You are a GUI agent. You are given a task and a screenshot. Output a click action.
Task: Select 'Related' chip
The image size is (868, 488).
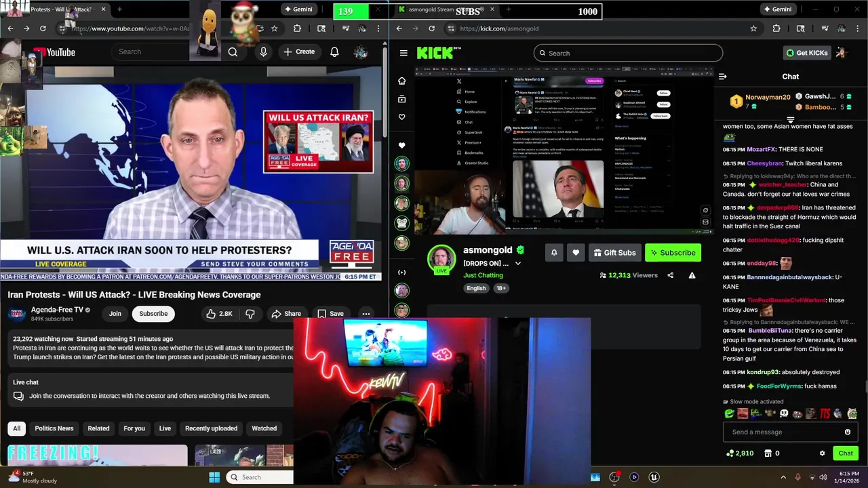click(98, 428)
